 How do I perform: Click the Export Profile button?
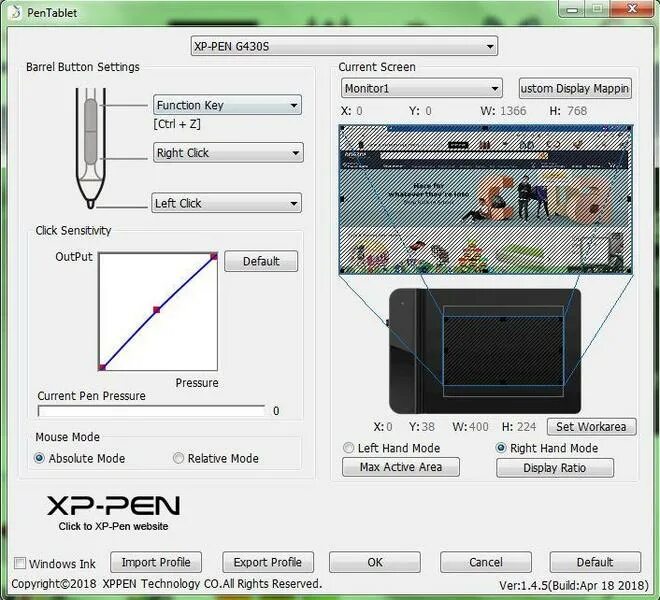click(268, 562)
